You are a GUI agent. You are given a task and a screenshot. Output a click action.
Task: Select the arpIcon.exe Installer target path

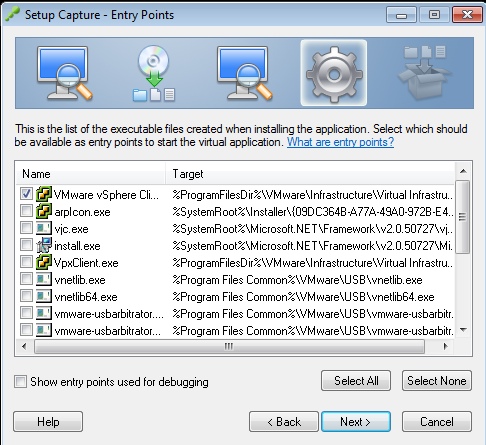313,212
